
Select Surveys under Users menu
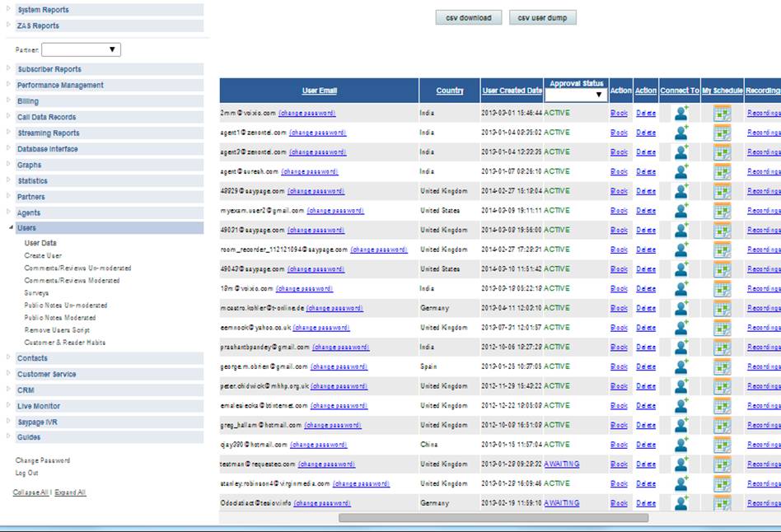(x=36, y=293)
